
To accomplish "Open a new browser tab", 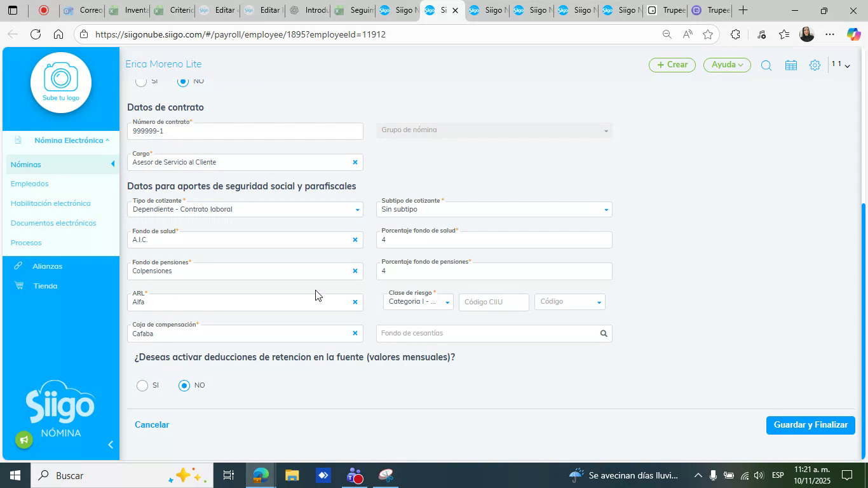I will 743,10.
